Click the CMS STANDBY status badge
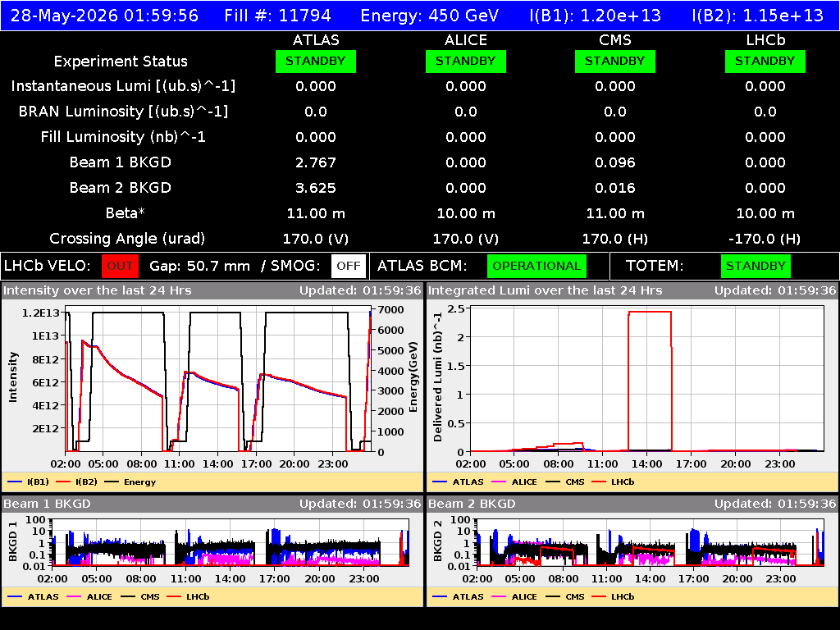 click(615, 61)
